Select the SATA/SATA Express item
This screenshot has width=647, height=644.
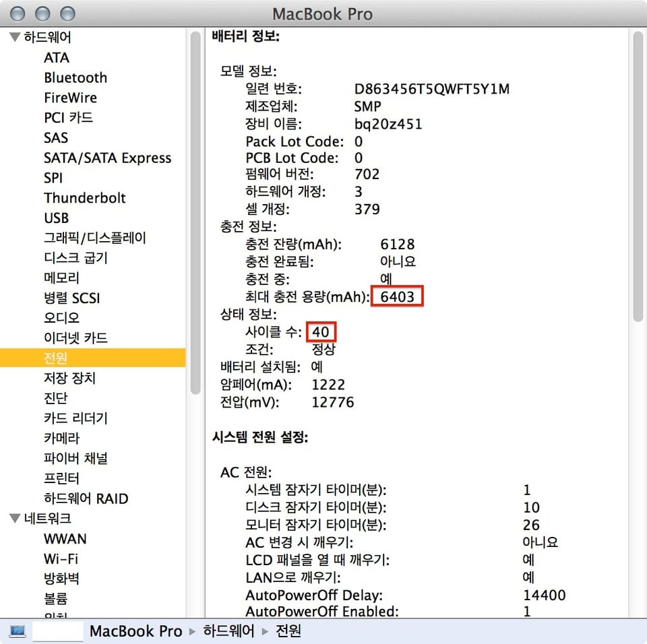coord(108,158)
